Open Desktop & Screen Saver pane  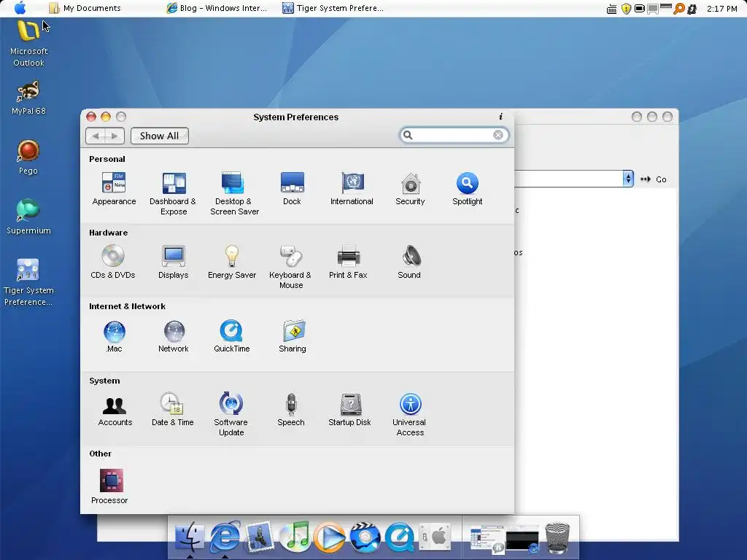tap(234, 193)
